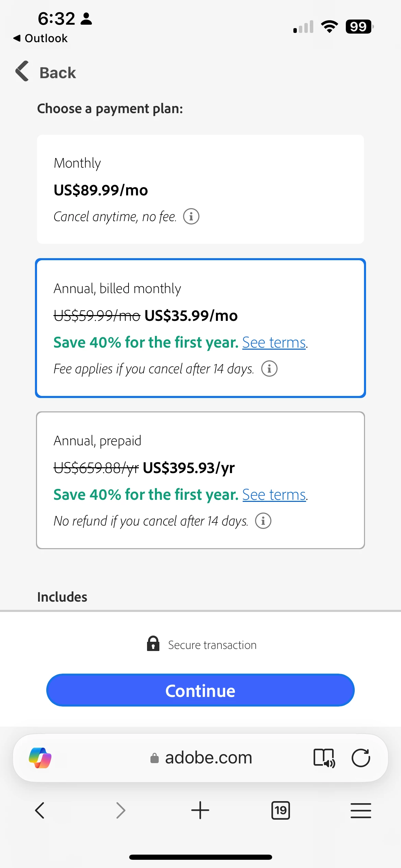Image resolution: width=401 pixels, height=868 pixels.
Task: Show info about Annual prepaid refund policy
Action: click(x=263, y=521)
